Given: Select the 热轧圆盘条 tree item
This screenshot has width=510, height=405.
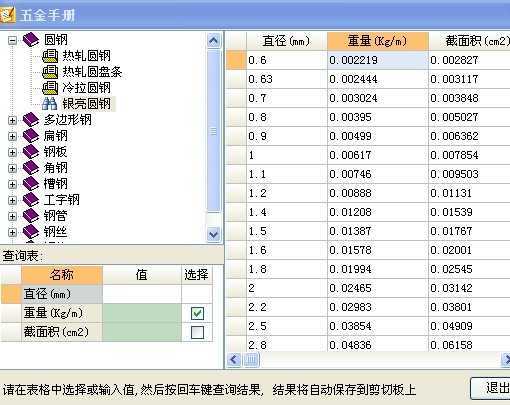Looking at the screenshot, I should tap(92, 72).
